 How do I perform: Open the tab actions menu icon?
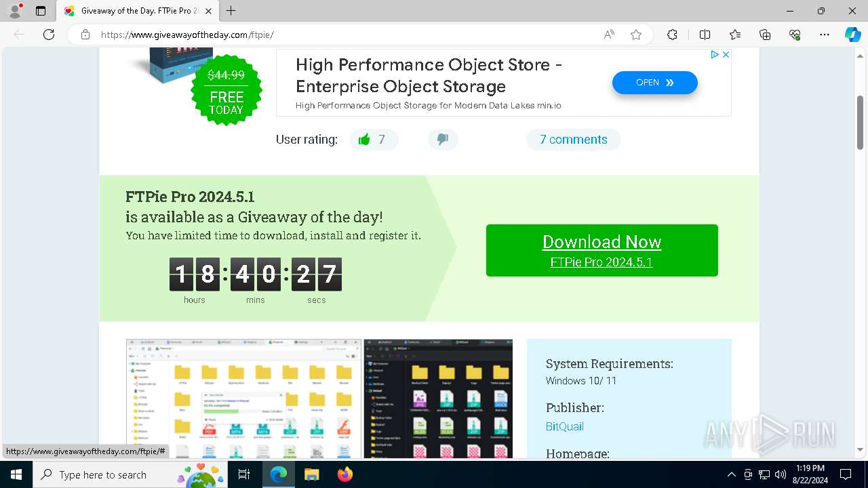point(41,11)
